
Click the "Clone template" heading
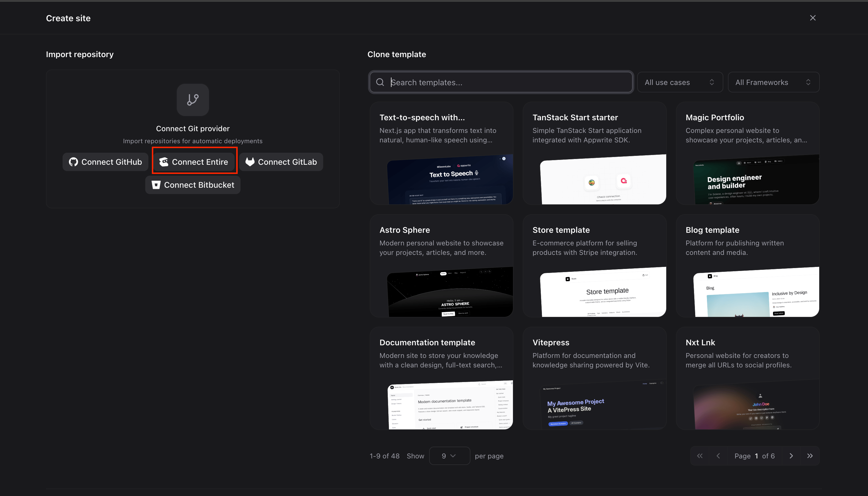[x=396, y=55]
